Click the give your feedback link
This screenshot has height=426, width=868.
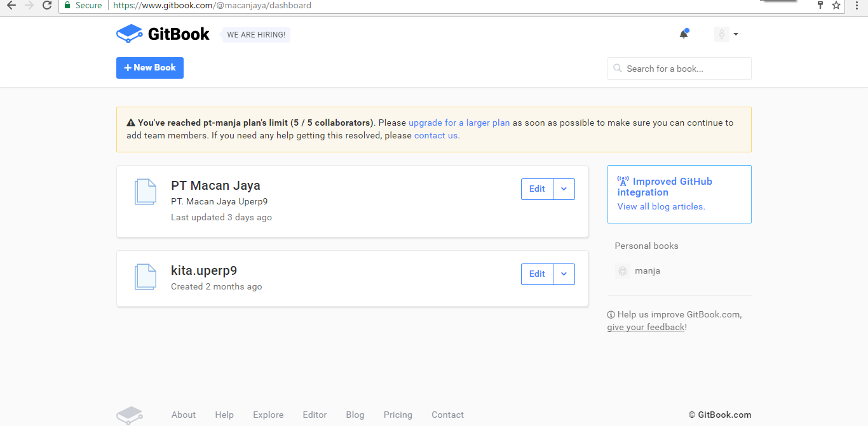pos(646,327)
